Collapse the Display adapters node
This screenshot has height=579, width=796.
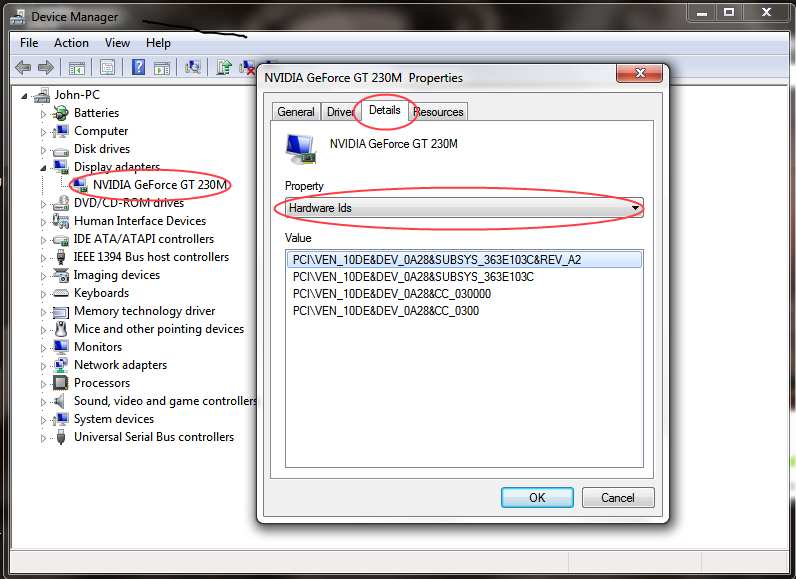pos(43,168)
